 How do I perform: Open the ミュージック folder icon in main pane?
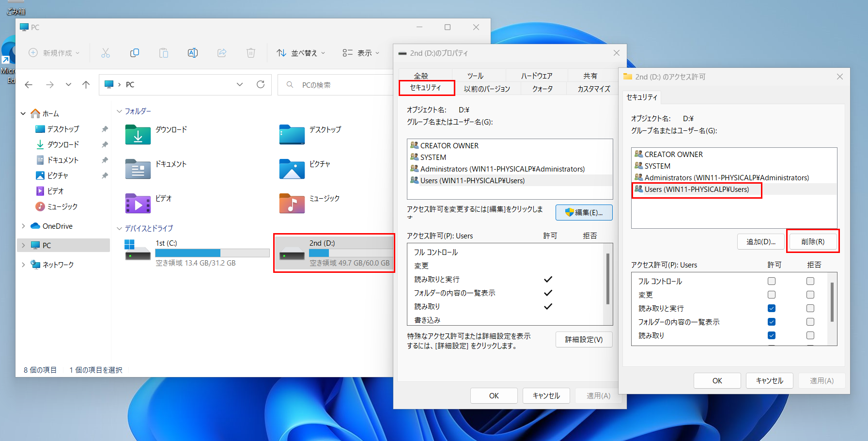point(292,204)
